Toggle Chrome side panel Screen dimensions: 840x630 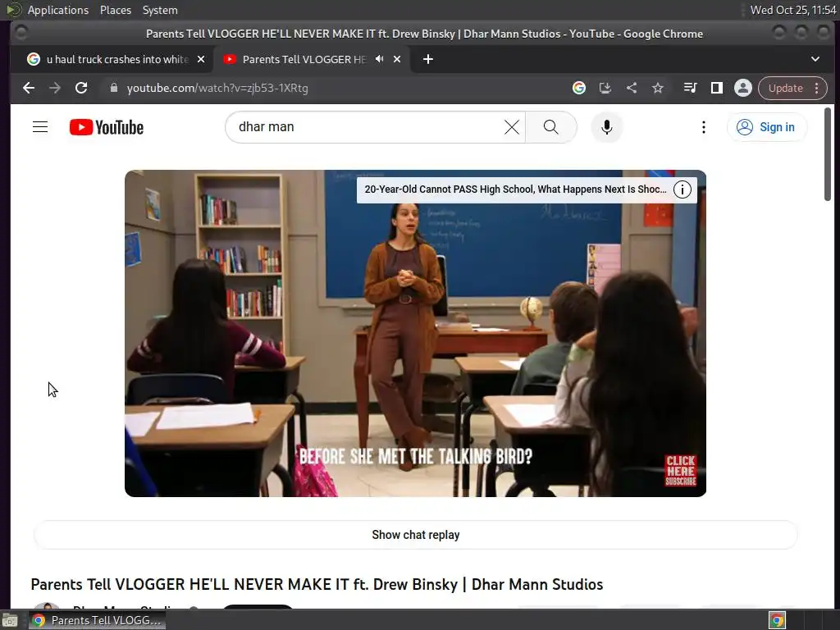click(x=716, y=88)
